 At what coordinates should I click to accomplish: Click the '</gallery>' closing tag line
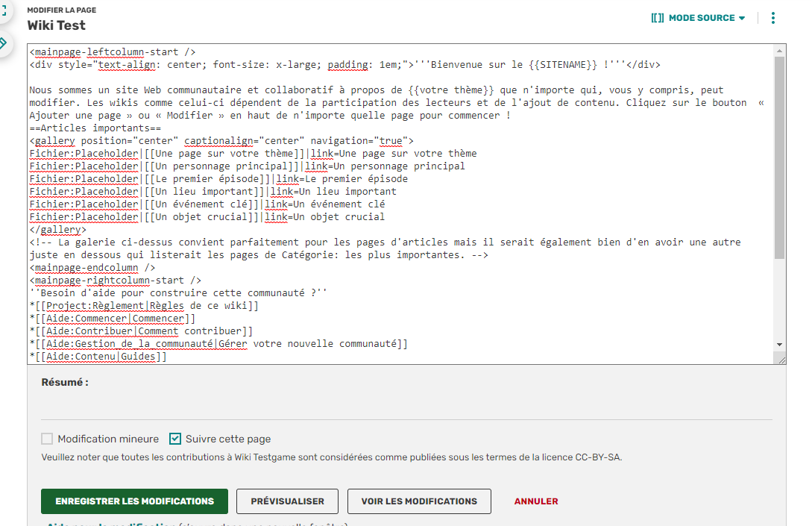58,230
